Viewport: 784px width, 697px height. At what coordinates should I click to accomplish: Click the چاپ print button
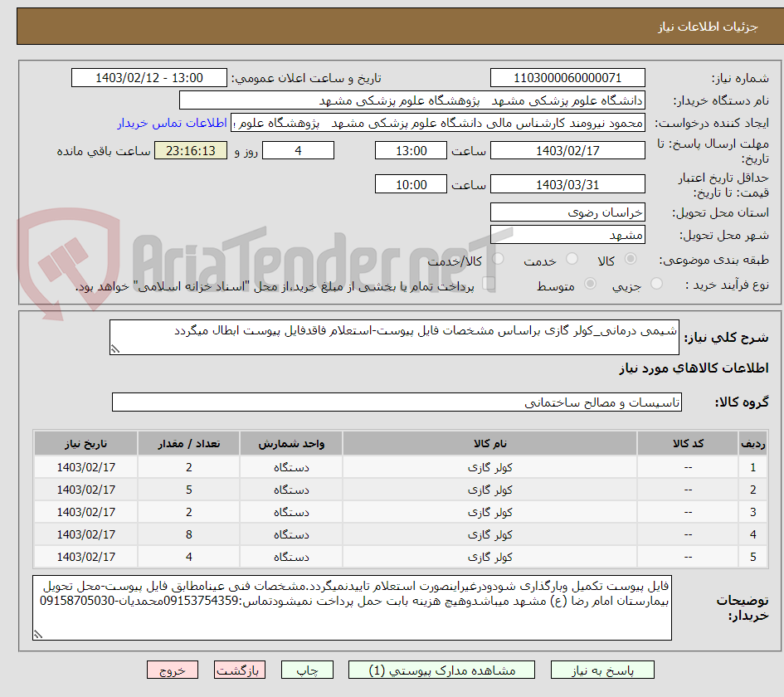pyautogui.click(x=307, y=670)
